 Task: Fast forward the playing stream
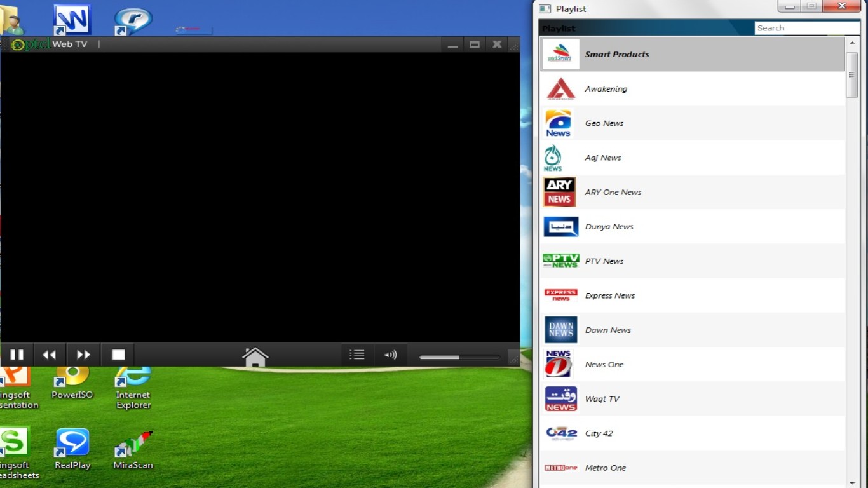tap(83, 355)
